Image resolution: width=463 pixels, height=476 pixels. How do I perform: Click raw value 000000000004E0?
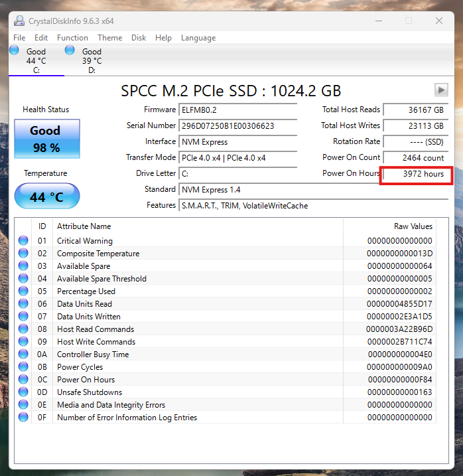[400, 355]
